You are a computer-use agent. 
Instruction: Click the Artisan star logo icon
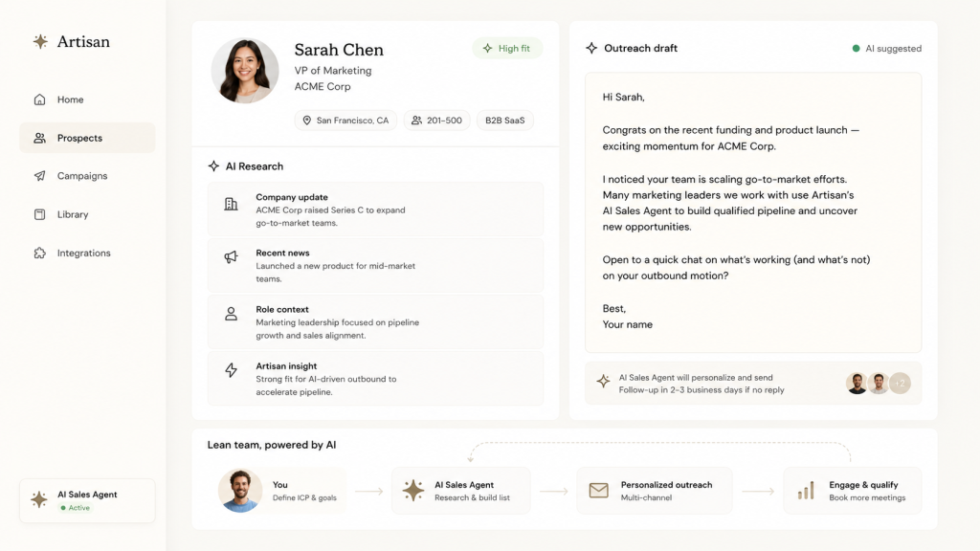[40, 41]
